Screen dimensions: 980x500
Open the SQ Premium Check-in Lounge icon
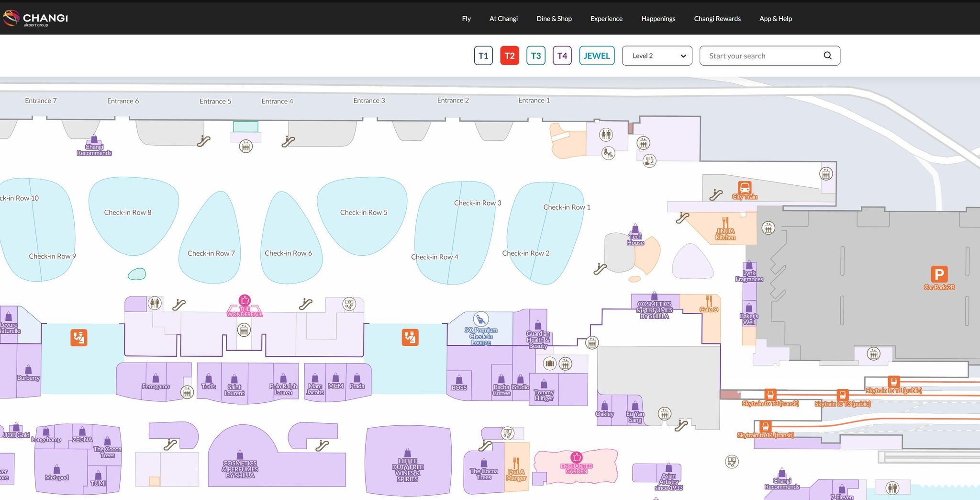tap(480, 318)
